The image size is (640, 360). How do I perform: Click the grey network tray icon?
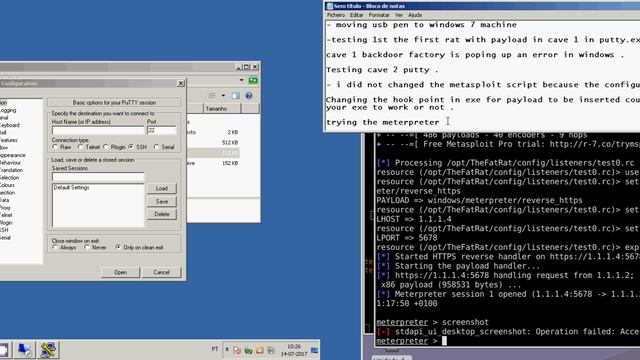coord(271,350)
